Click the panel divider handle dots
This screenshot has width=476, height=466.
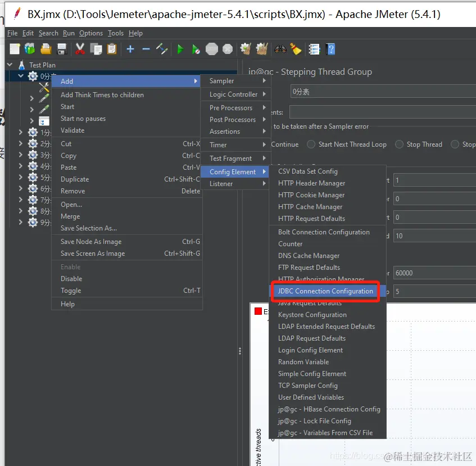coord(240,351)
